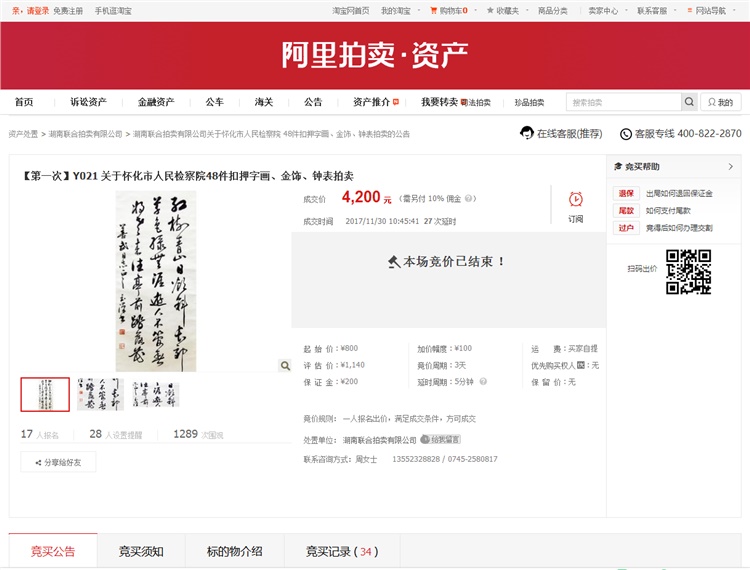Click the 分享给好友 share button
The height and width of the screenshot is (570, 750).
[x=58, y=462]
